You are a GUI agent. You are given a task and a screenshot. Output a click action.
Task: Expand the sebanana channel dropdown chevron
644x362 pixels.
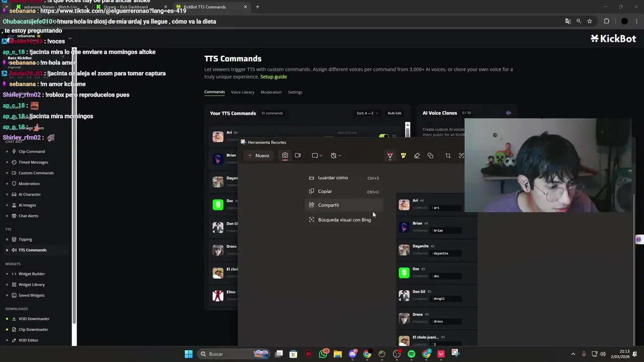70,38
